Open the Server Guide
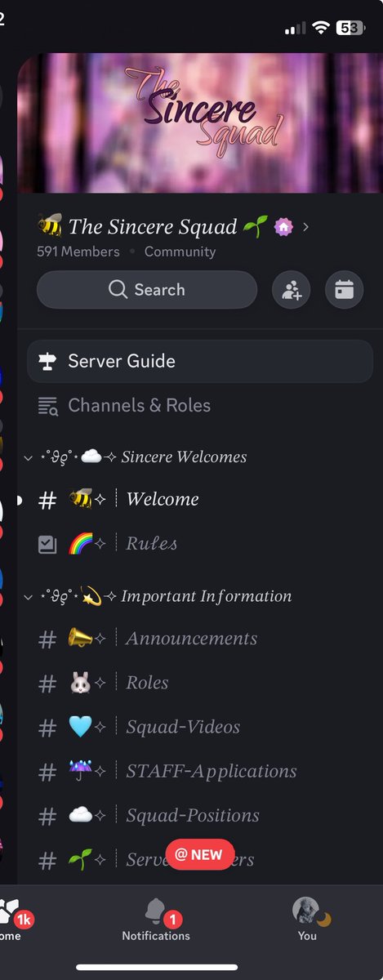 200,361
